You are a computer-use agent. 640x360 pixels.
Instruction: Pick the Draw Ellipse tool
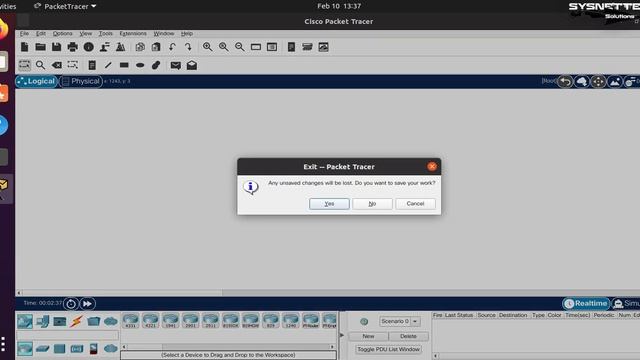coord(140,65)
